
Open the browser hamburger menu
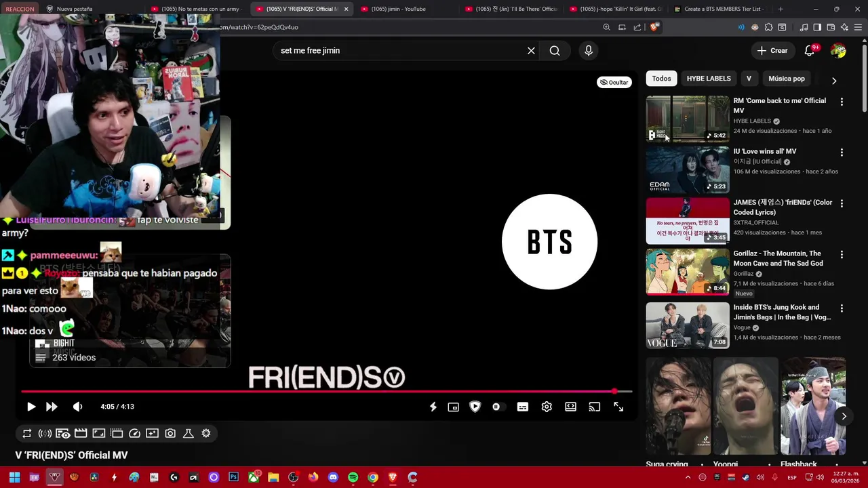coord(858,27)
